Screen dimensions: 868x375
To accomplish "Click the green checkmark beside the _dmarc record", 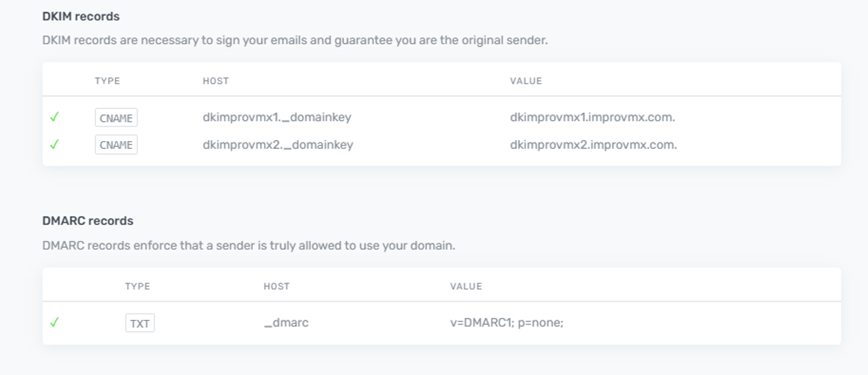I will 54,322.
